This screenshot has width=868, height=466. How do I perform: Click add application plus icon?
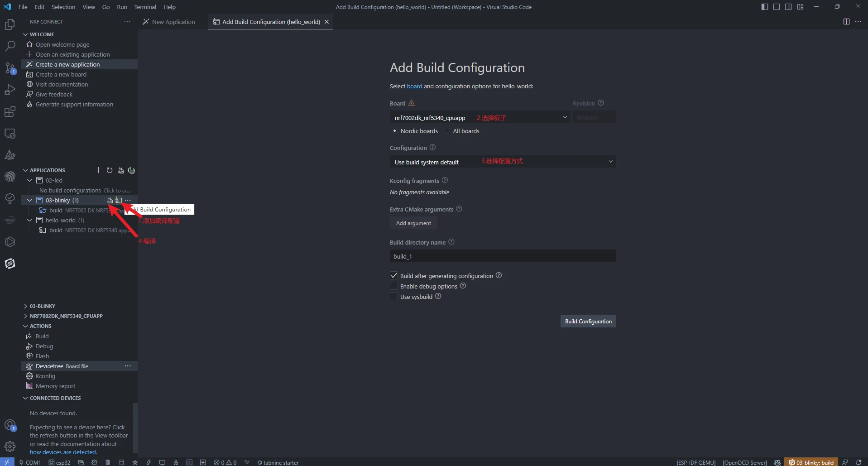(98, 170)
